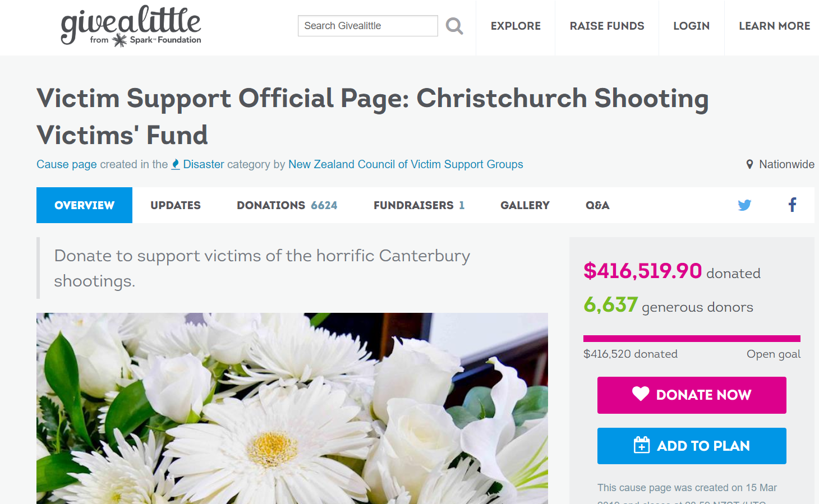The image size is (819, 504).
Task: Open the Explore menu
Action: 516,26
